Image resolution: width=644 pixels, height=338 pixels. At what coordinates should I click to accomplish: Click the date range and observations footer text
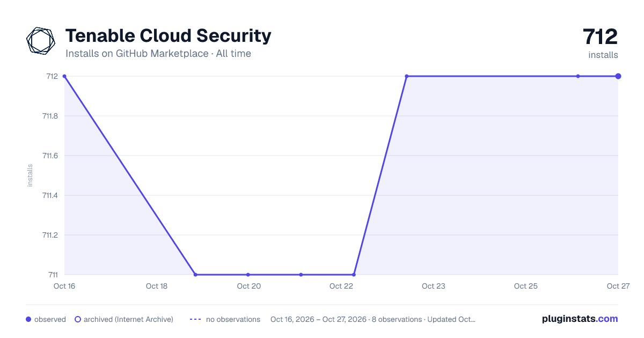(x=373, y=319)
